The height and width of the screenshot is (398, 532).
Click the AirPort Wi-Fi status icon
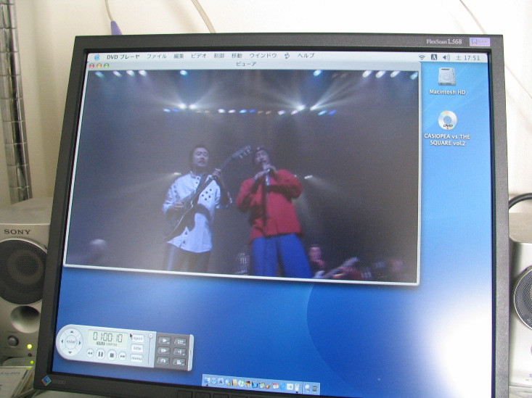422,57
